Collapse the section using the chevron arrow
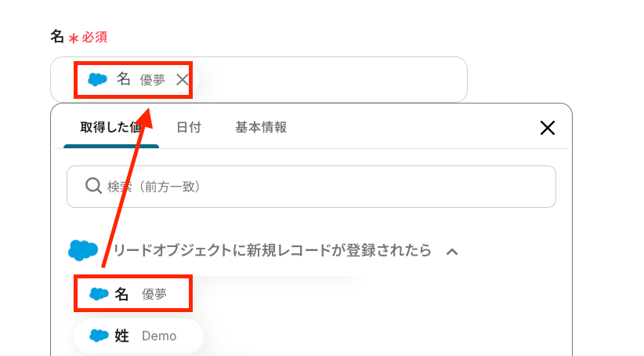Image resolution: width=644 pixels, height=356 pixels. click(x=452, y=251)
